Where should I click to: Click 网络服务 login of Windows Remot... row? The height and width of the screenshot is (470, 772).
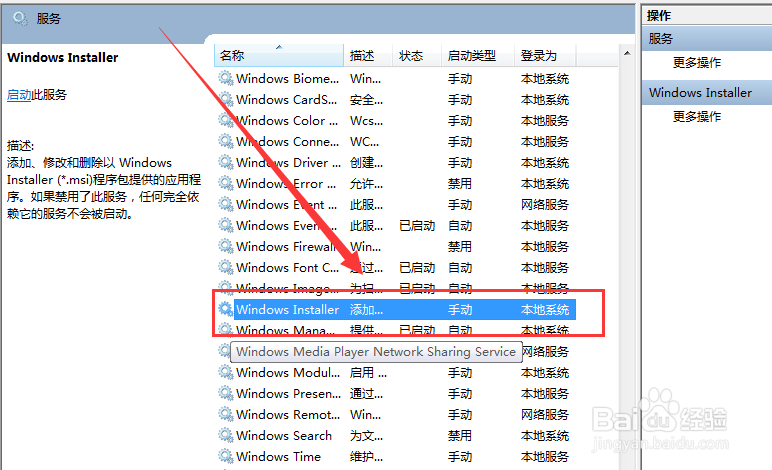[x=545, y=415]
